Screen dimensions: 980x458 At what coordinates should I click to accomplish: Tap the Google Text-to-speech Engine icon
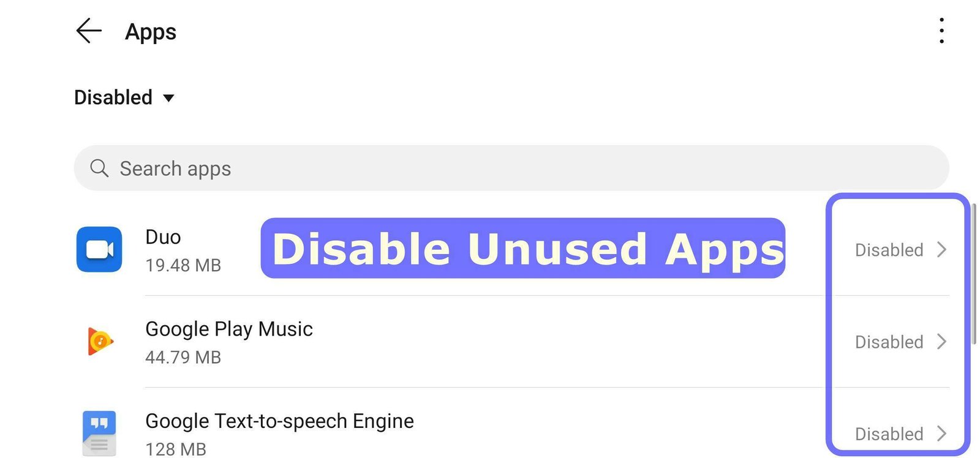99,432
